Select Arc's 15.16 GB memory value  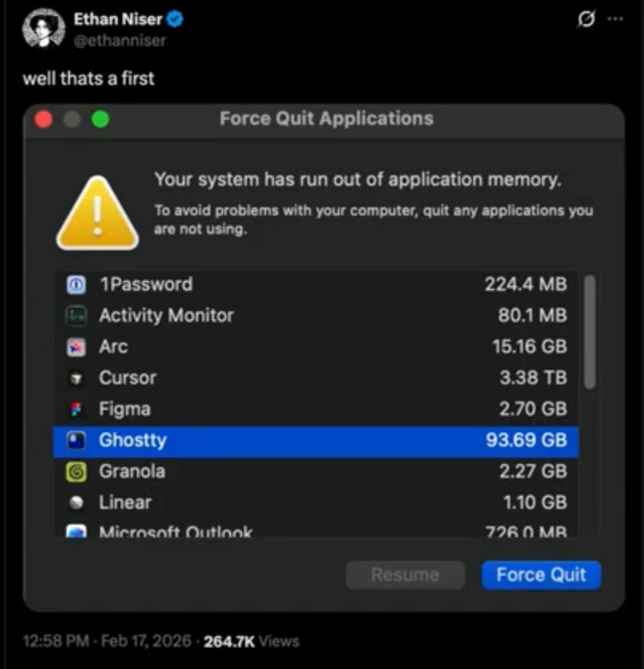tap(529, 347)
